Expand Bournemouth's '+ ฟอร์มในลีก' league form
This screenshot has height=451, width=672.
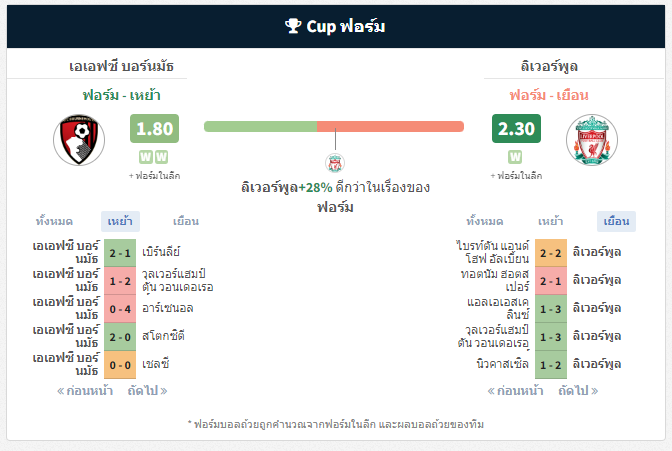(x=154, y=176)
